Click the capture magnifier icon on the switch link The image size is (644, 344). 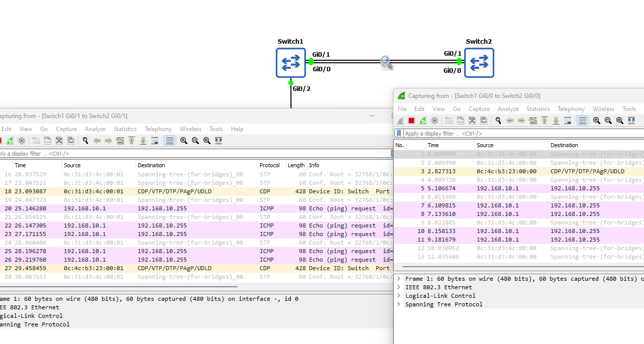386,62
